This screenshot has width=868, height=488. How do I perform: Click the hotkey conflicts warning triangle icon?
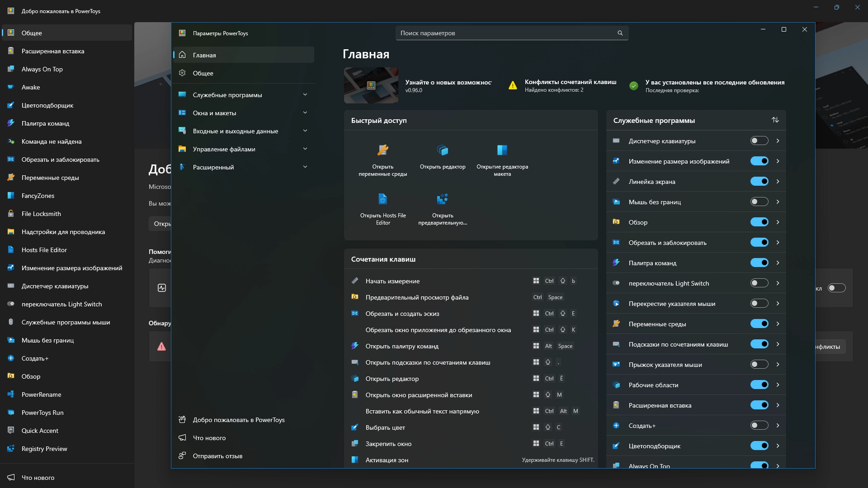pos(513,85)
